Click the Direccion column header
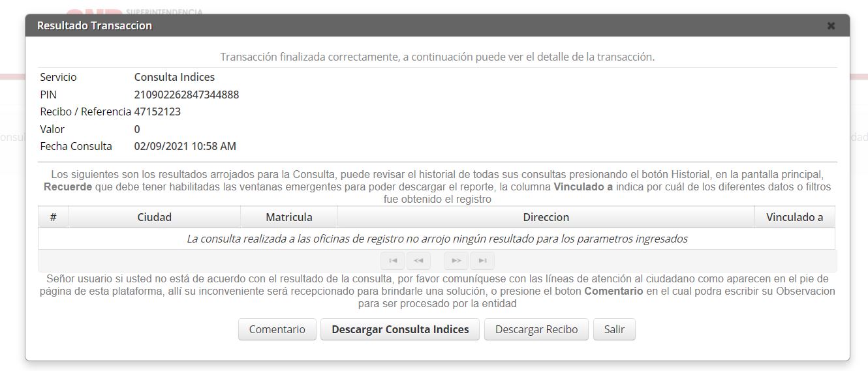 click(546, 217)
